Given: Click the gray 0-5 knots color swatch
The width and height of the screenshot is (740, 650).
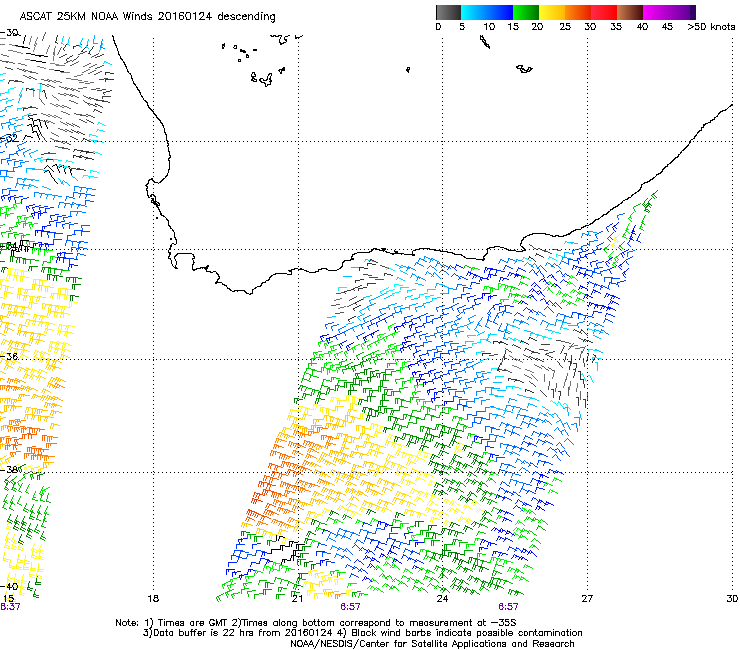Looking at the screenshot, I should pyautogui.click(x=448, y=12).
